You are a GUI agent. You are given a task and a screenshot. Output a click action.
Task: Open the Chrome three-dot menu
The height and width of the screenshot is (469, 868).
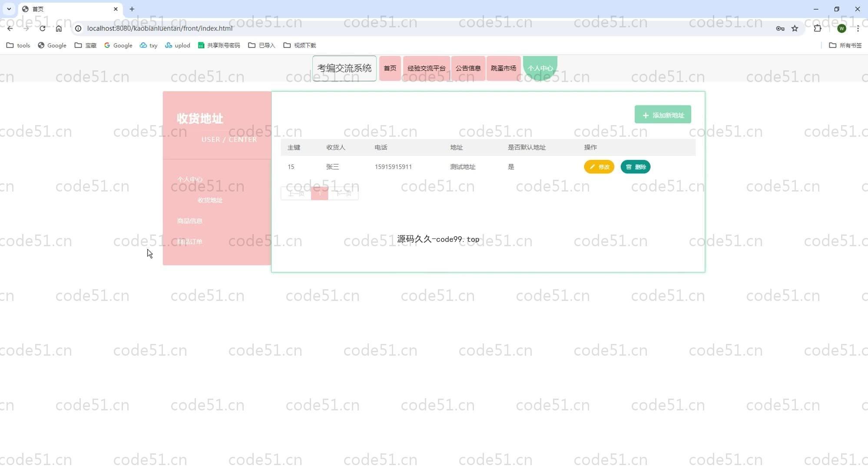pyautogui.click(x=858, y=28)
